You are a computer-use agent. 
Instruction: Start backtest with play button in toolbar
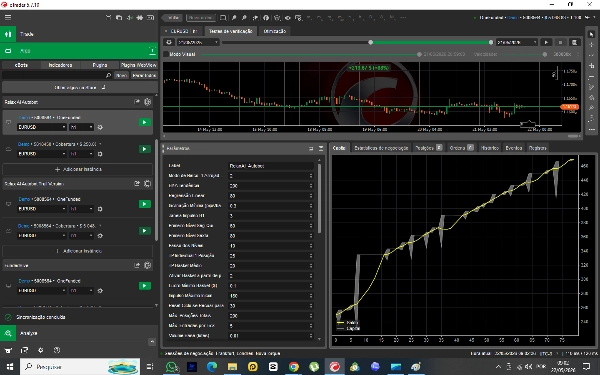click(546, 42)
